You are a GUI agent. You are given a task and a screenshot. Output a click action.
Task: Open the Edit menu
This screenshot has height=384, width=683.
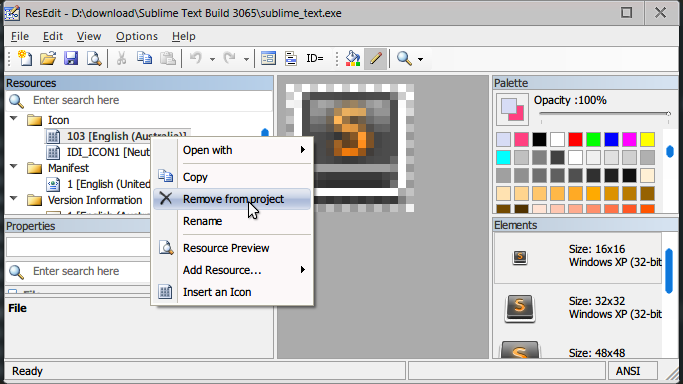(53, 36)
